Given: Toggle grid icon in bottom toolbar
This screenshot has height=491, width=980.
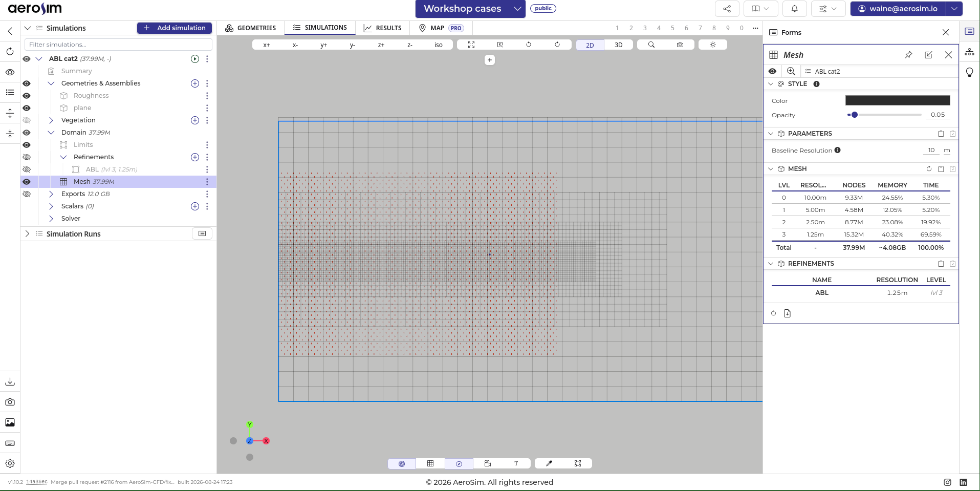Looking at the screenshot, I should pos(430,463).
